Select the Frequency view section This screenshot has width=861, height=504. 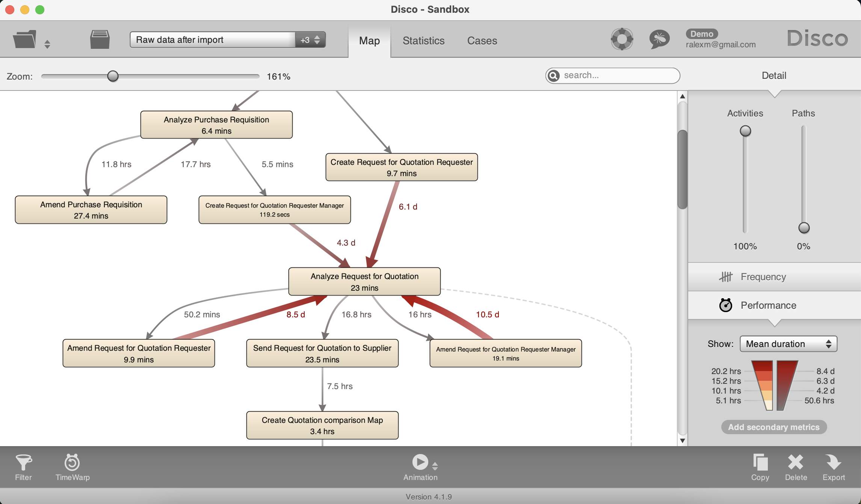(774, 277)
